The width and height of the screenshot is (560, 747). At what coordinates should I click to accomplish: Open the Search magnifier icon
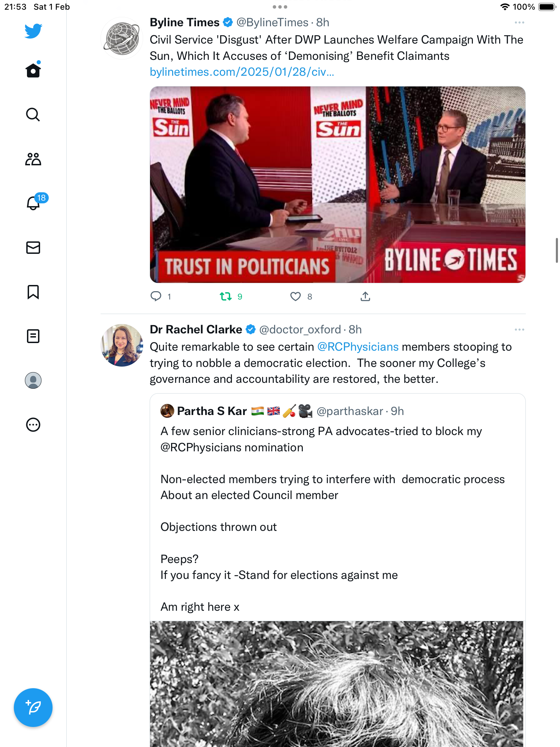tap(33, 114)
